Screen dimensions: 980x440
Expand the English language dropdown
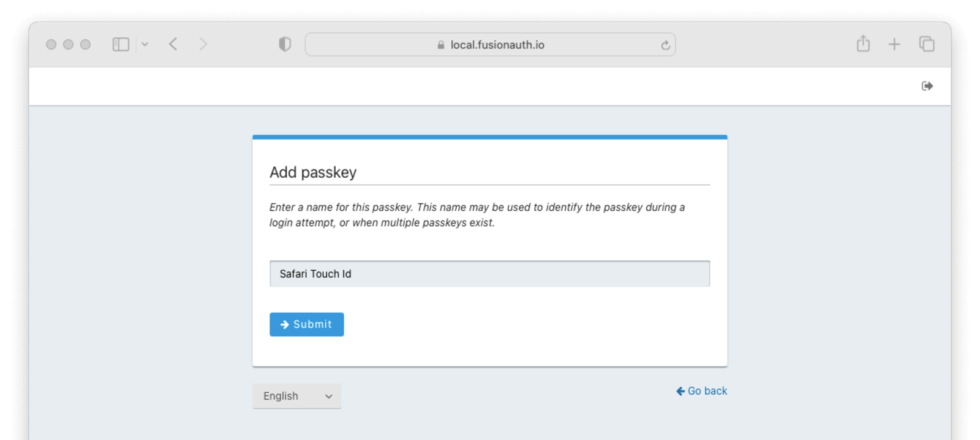tap(297, 396)
